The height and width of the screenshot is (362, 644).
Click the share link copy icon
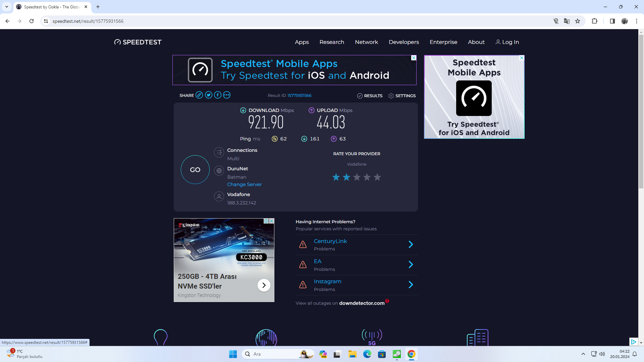199,95
